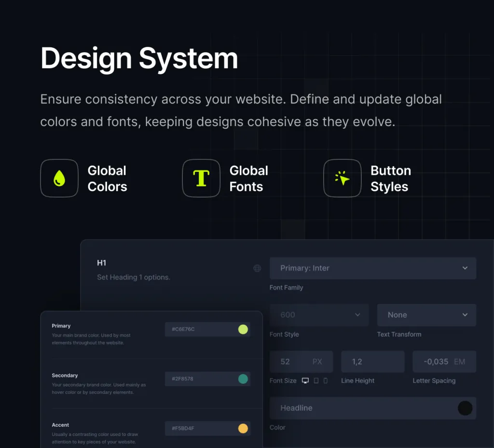Image resolution: width=494 pixels, height=448 pixels.
Task: Click the Global Fonts T icon
Action: (x=201, y=178)
